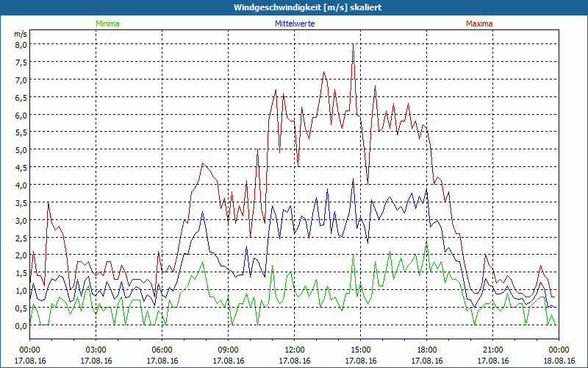Select the 12:00 time axis label
This screenshot has height=368, width=588.
tap(294, 350)
